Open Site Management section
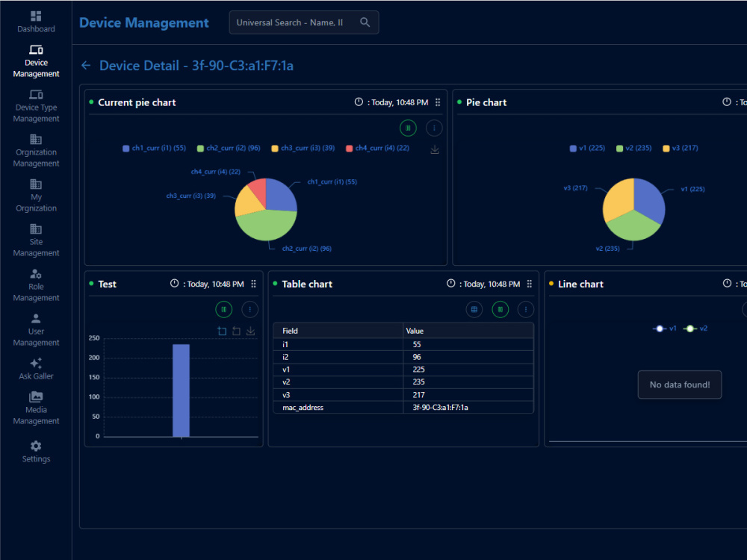Image resolution: width=747 pixels, height=560 pixels. pyautogui.click(x=36, y=240)
